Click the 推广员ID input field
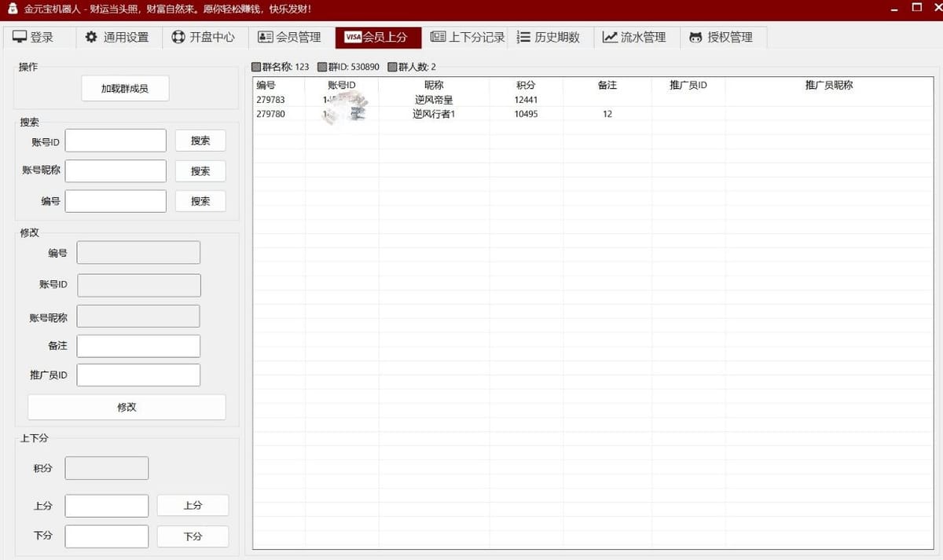The height and width of the screenshot is (560, 943). tap(138, 375)
